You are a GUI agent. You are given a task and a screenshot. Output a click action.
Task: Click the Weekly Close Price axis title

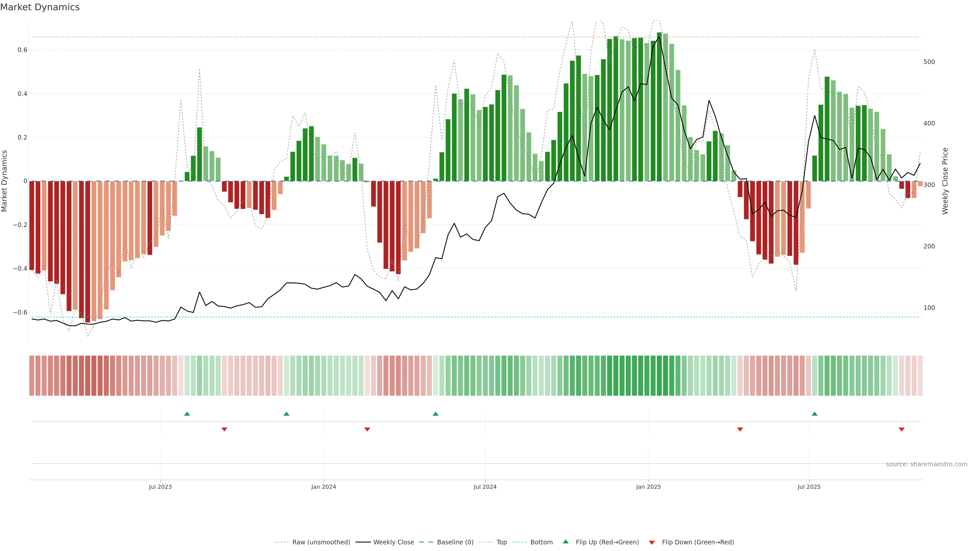pos(945,181)
